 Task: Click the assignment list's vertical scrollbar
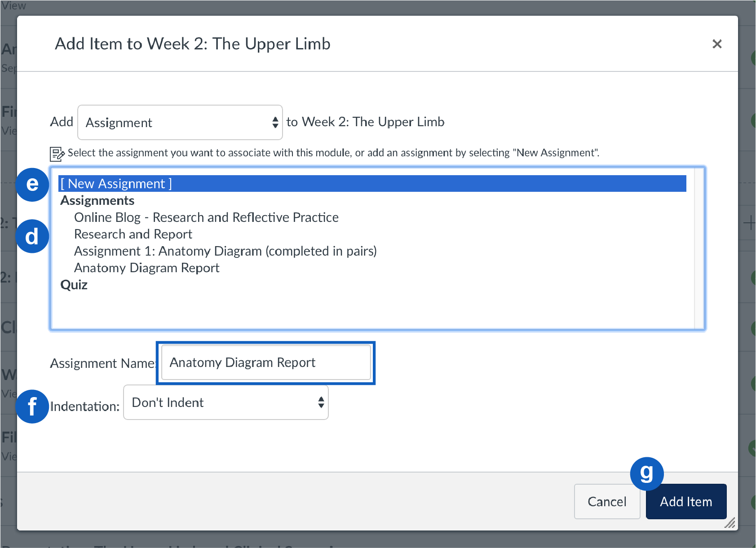tap(699, 248)
